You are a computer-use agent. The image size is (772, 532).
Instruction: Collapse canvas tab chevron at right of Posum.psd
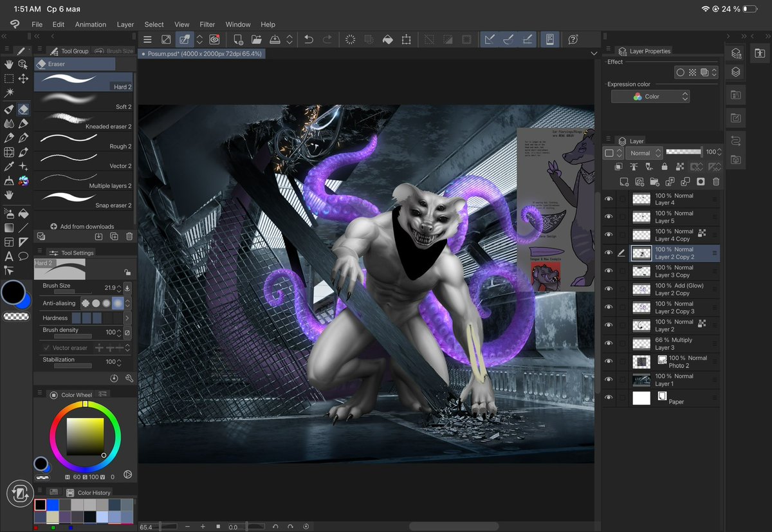(594, 54)
